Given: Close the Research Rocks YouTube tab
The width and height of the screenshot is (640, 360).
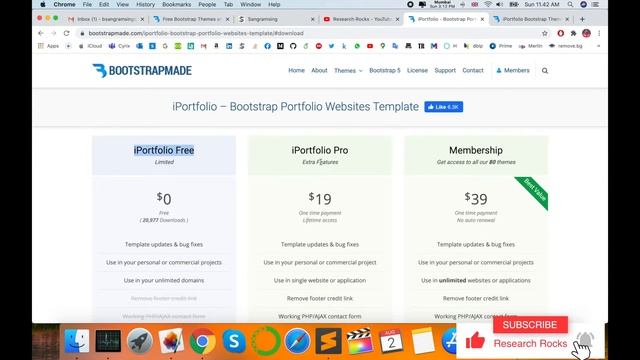Looking at the screenshot, I should [397, 19].
